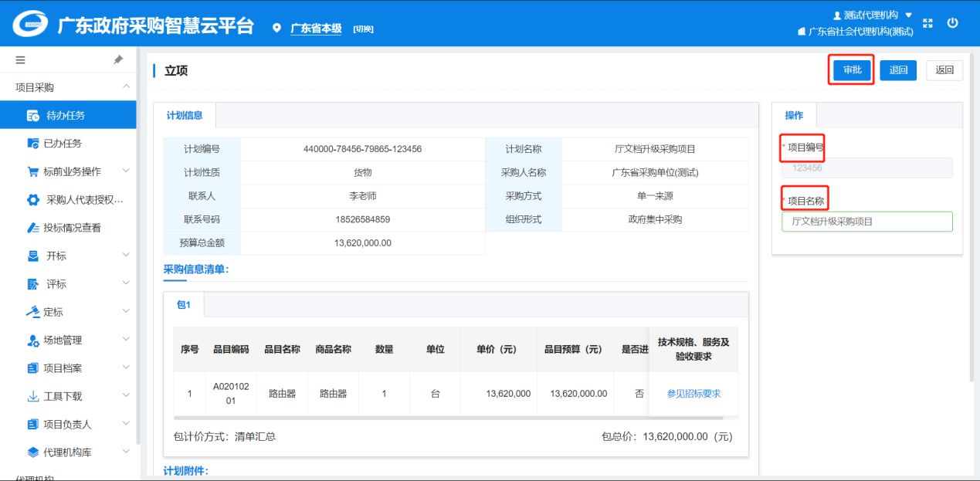Switch to the 计划信息 tab

click(185, 116)
